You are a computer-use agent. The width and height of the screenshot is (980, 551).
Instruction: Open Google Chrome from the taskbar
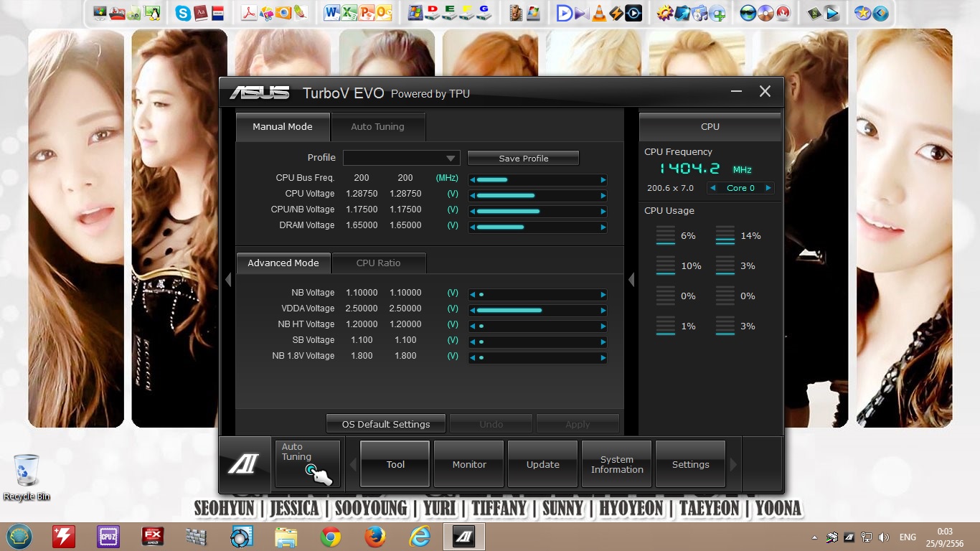pyautogui.click(x=331, y=537)
